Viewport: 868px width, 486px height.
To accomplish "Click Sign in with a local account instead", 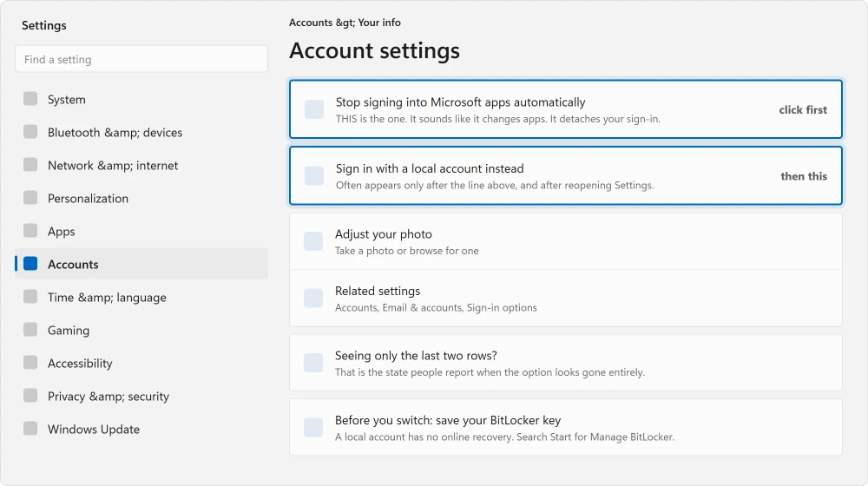I will [x=566, y=175].
